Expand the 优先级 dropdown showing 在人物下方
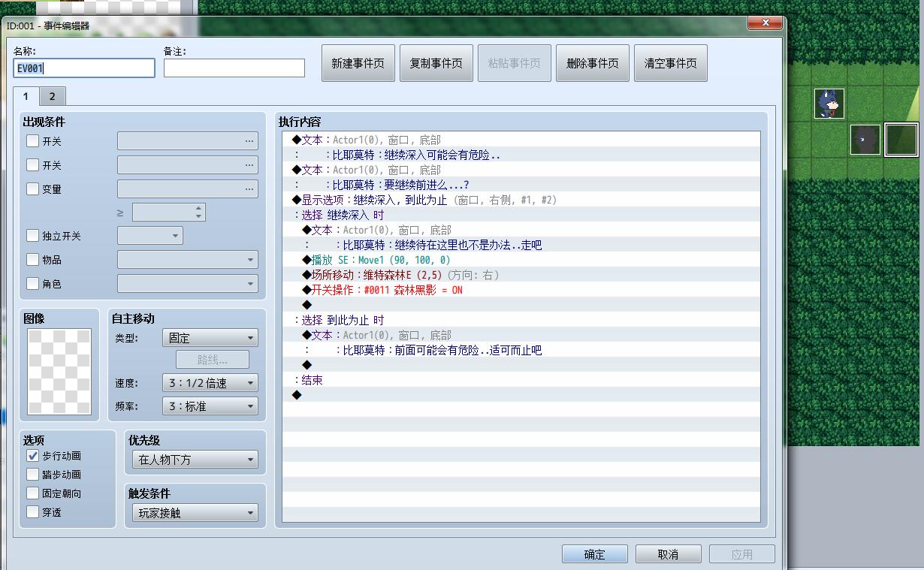This screenshot has width=924, height=570. pyautogui.click(x=195, y=460)
